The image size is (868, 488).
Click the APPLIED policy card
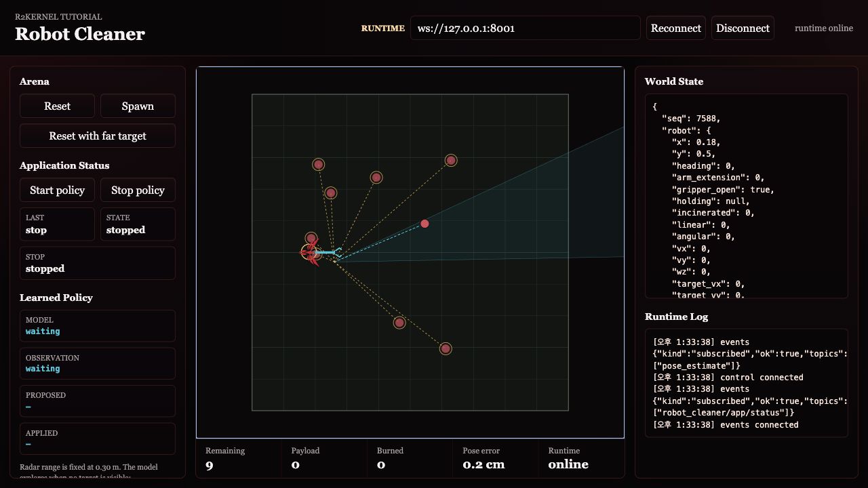[98, 439]
